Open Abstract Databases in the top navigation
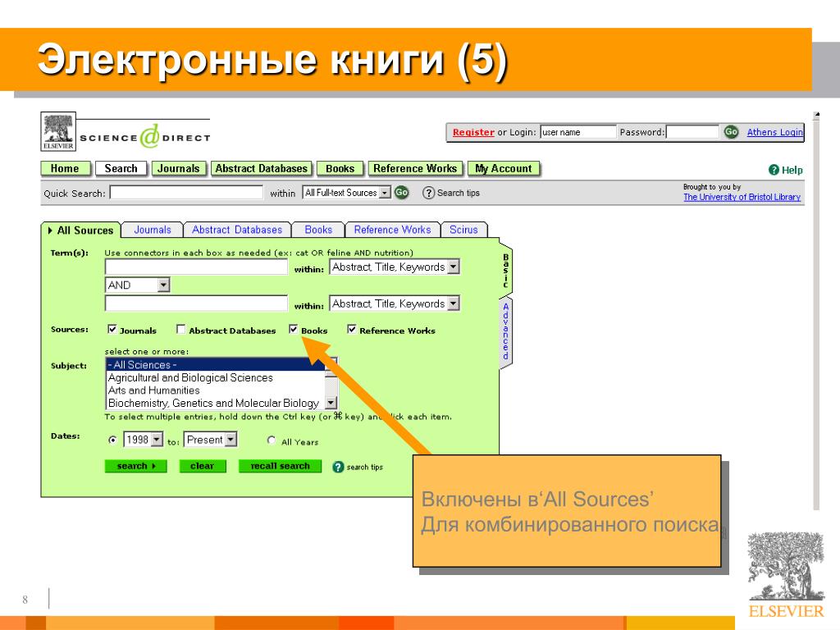 click(x=262, y=169)
